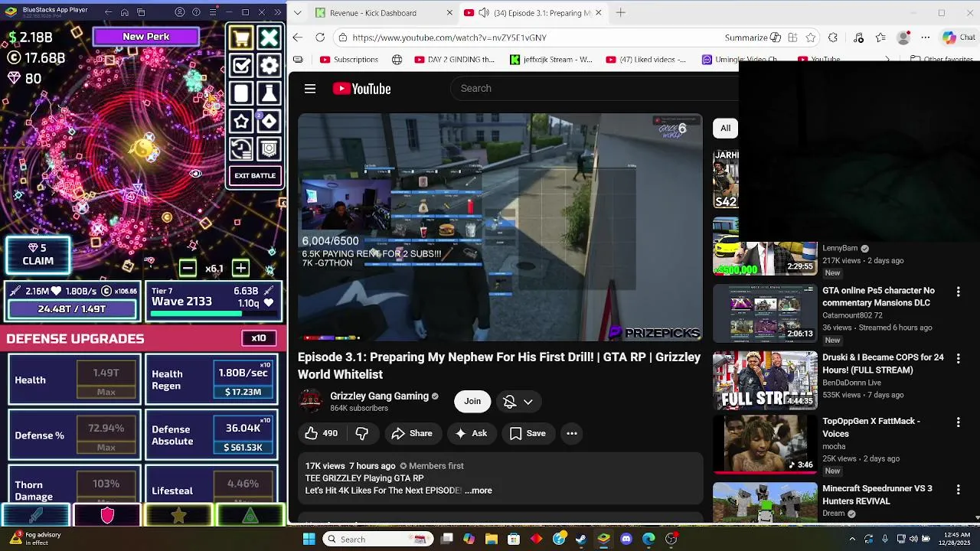
Task: Open BlueStacks recent apps icon
Action: pos(141,12)
